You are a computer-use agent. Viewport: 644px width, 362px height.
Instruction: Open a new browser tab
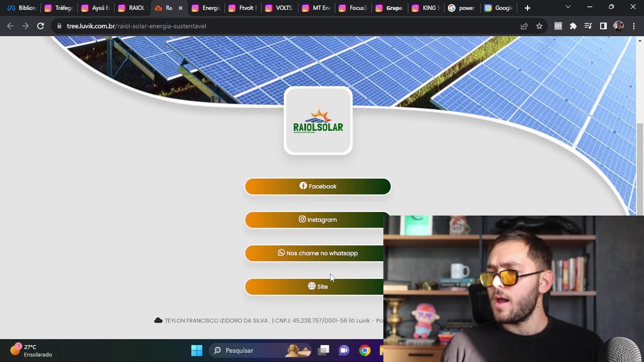(x=527, y=8)
